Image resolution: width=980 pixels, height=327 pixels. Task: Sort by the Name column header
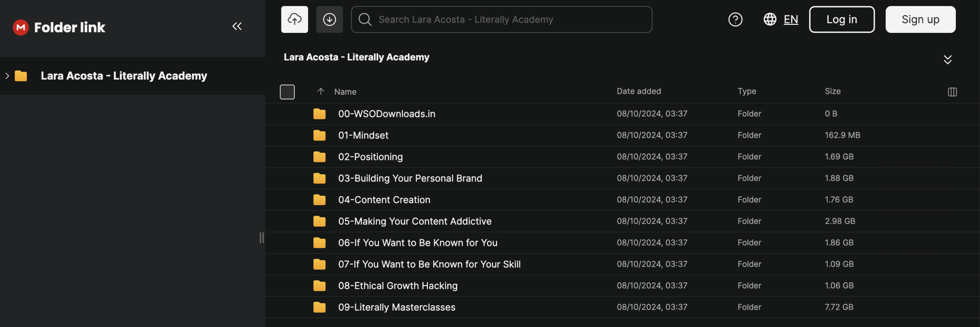pyautogui.click(x=345, y=92)
